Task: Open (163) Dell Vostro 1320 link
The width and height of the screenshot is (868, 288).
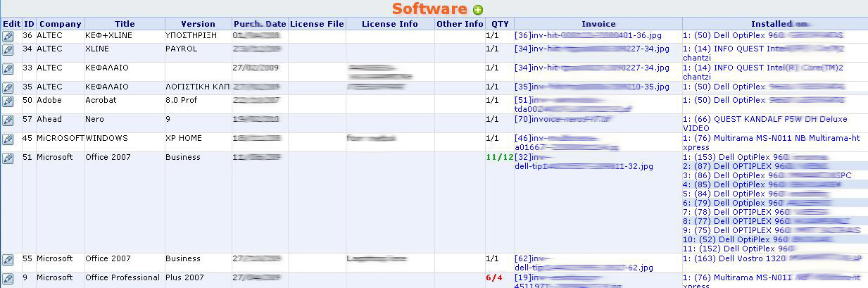Action: coord(772,258)
